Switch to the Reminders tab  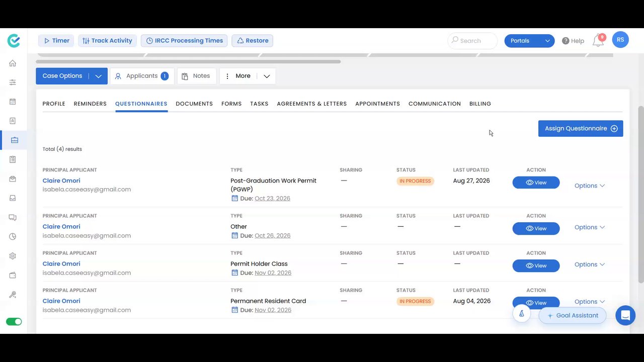pos(90,104)
